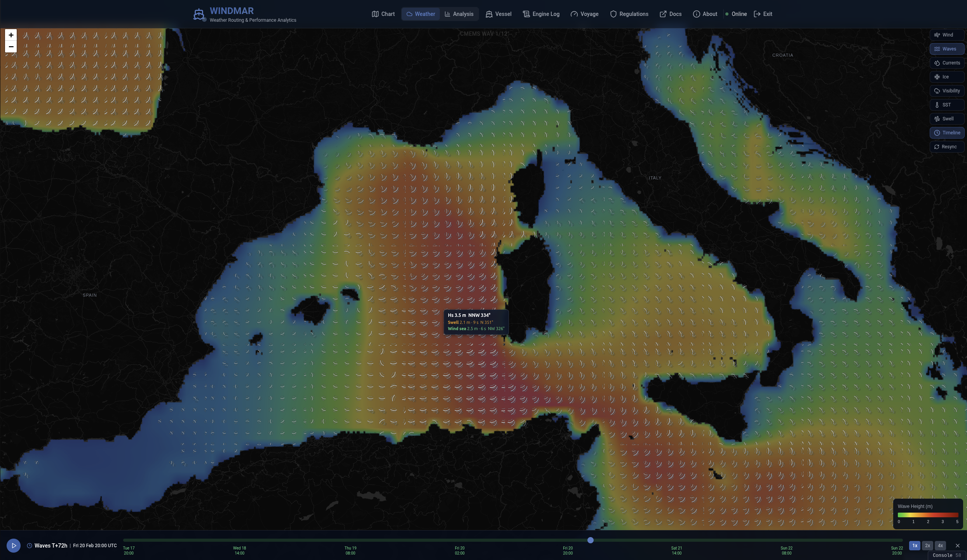967x560 pixels.
Task: Zoom in on the map
Action: click(x=11, y=35)
